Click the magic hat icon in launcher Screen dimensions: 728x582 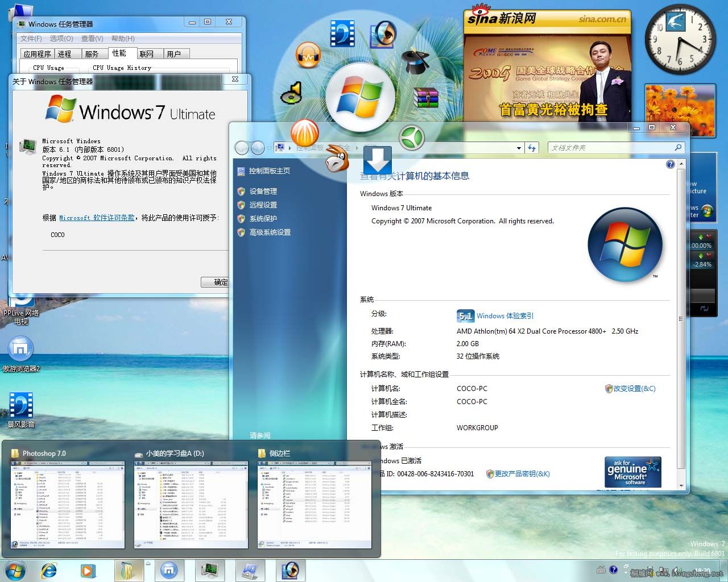click(x=416, y=61)
